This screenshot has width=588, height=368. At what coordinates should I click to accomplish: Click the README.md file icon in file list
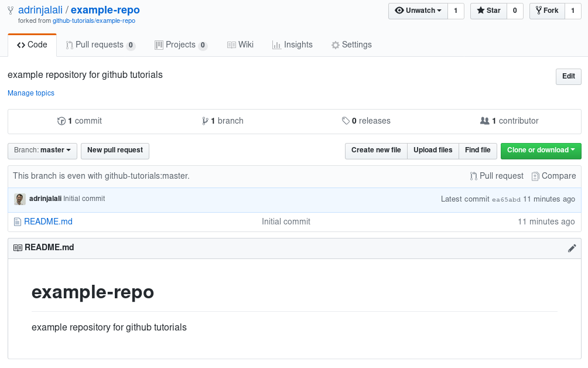[x=17, y=222]
